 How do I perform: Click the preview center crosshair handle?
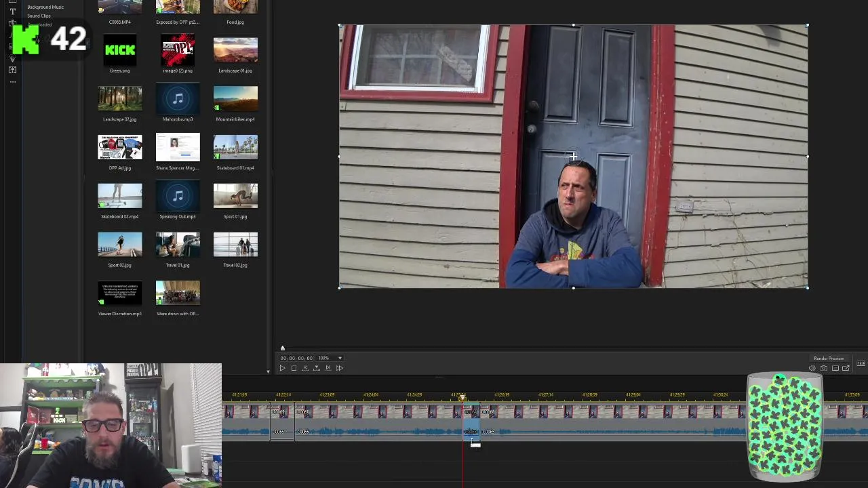(574, 157)
